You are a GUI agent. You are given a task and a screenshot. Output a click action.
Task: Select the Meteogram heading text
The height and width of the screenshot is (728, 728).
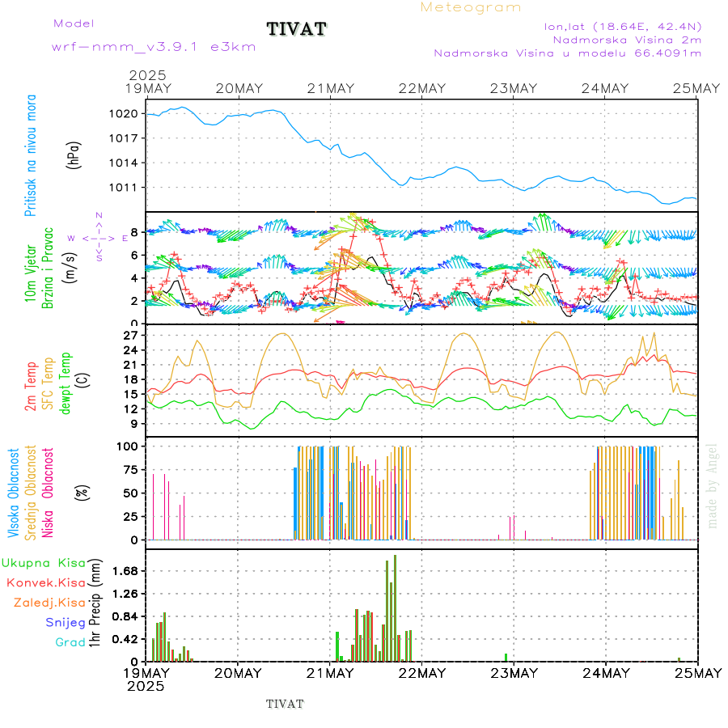pyautogui.click(x=471, y=7)
